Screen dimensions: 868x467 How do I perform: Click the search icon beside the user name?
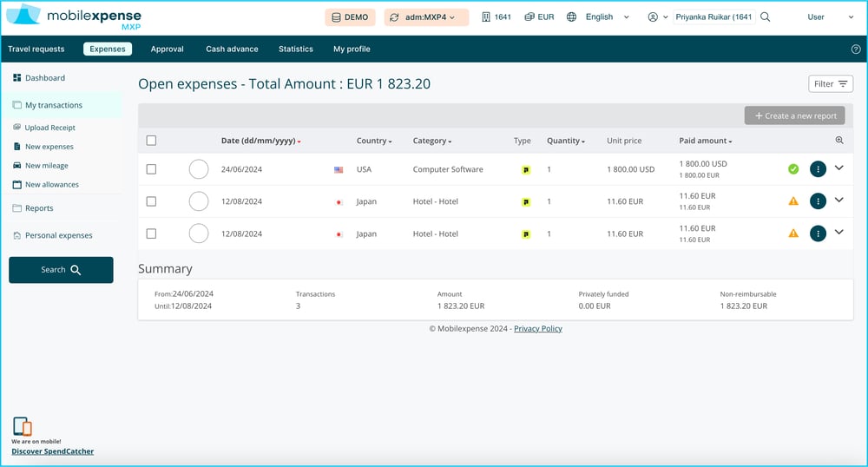click(x=765, y=17)
